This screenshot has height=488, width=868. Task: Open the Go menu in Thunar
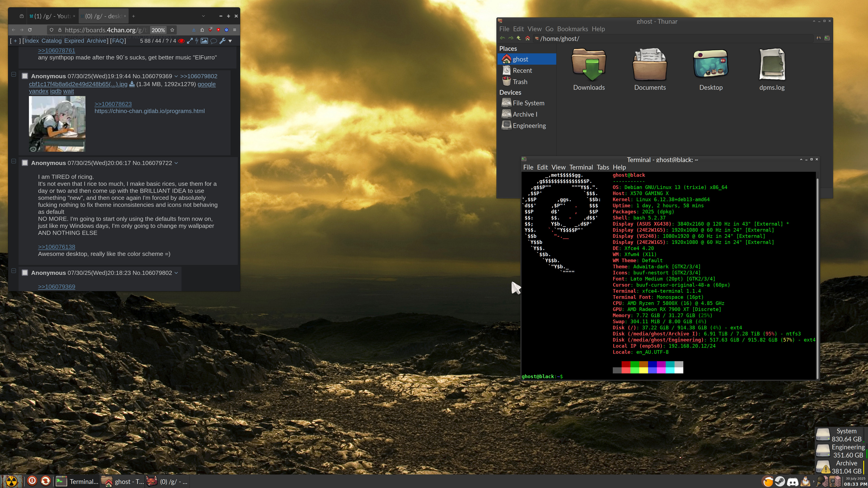tap(549, 29)
